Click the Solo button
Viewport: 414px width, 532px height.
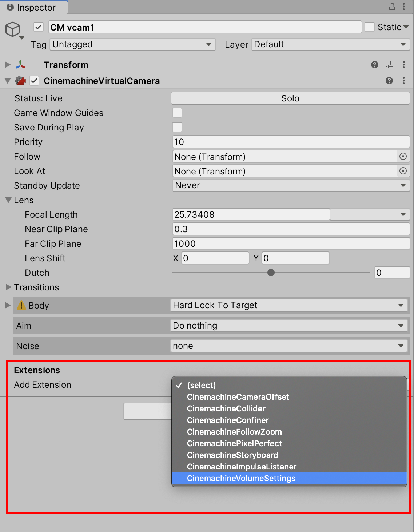point(290,98)
